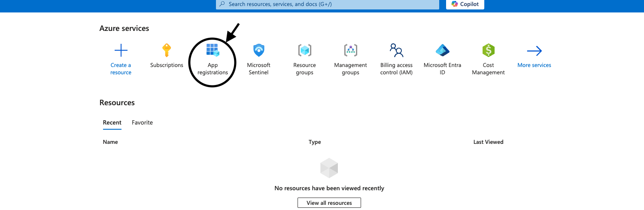Viewport: 644px width, 210px height.
Task: Click the Type column header
Action: pos(315,142)
